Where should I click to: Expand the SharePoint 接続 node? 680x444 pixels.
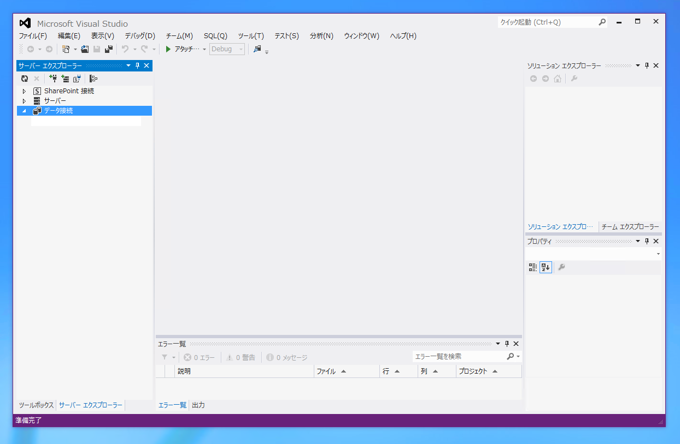pos(24,91)
